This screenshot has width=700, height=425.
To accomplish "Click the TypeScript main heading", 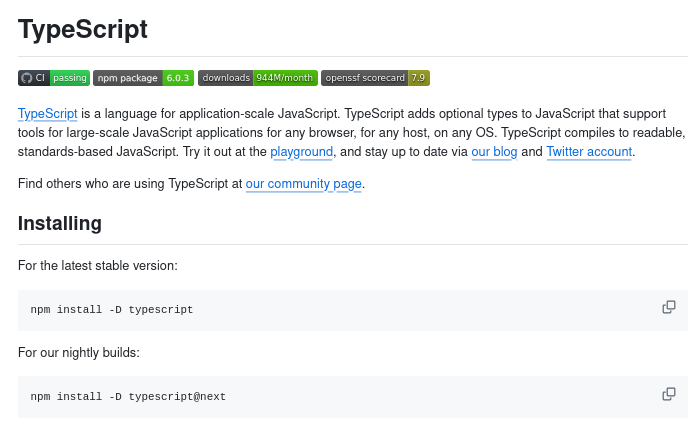I will tap(83, 29).
